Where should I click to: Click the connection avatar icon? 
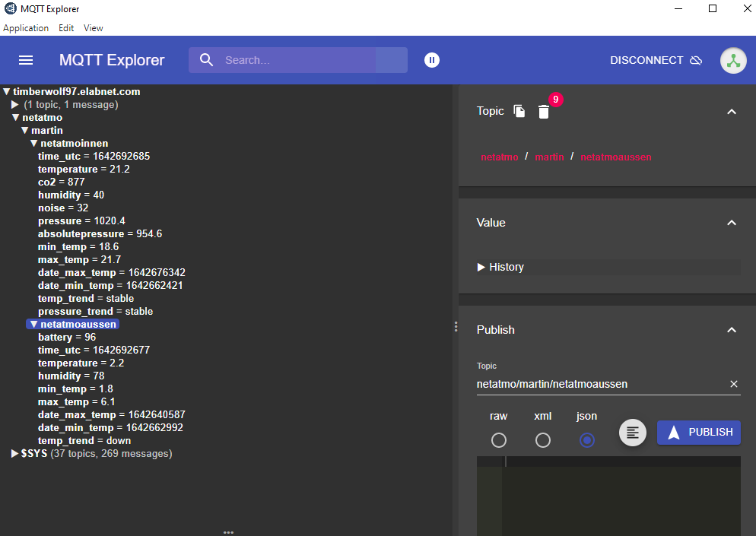(x=733, y=60)
